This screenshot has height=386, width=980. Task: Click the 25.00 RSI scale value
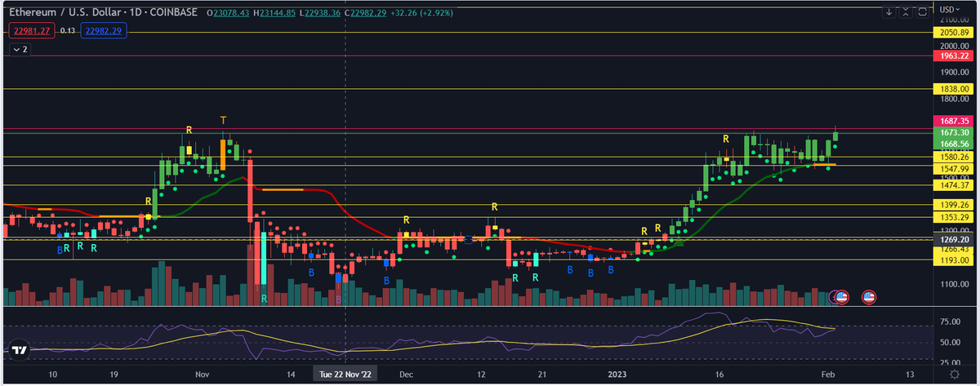(x=952, y=362)
